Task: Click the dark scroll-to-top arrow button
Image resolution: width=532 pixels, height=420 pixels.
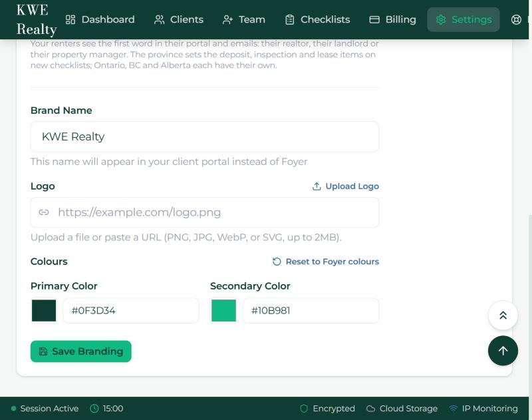Action: (503, 351)
